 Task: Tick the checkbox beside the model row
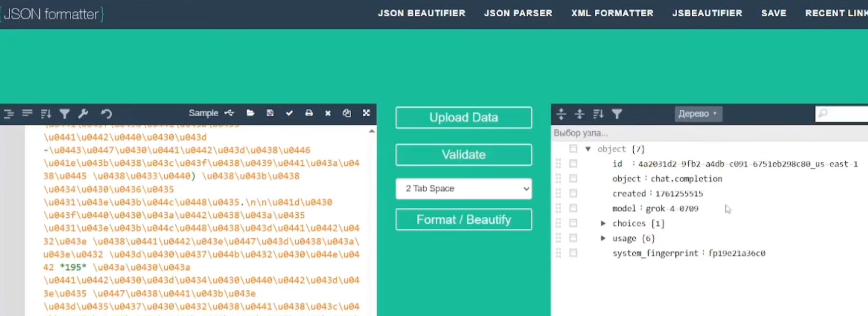click(x=573, y=208)
